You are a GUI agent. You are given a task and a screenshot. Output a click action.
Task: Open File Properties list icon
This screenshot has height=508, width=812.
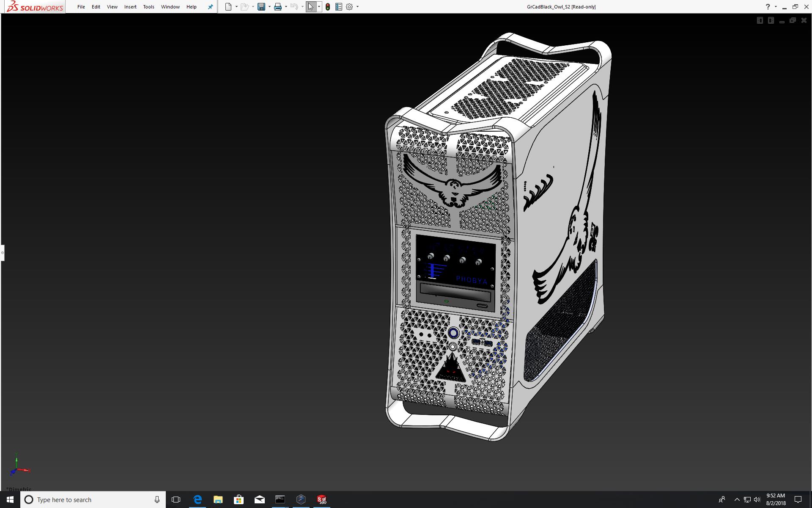pyautogui.click(x=339, y=7)
